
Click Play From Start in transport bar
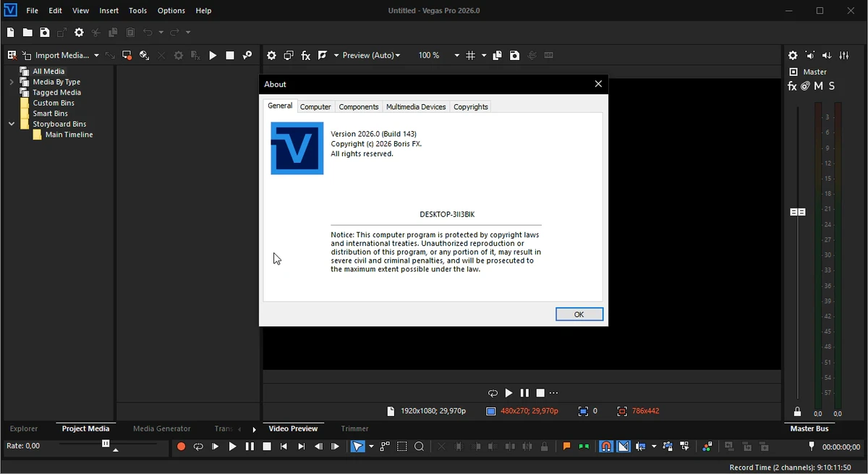pos(216,447)
